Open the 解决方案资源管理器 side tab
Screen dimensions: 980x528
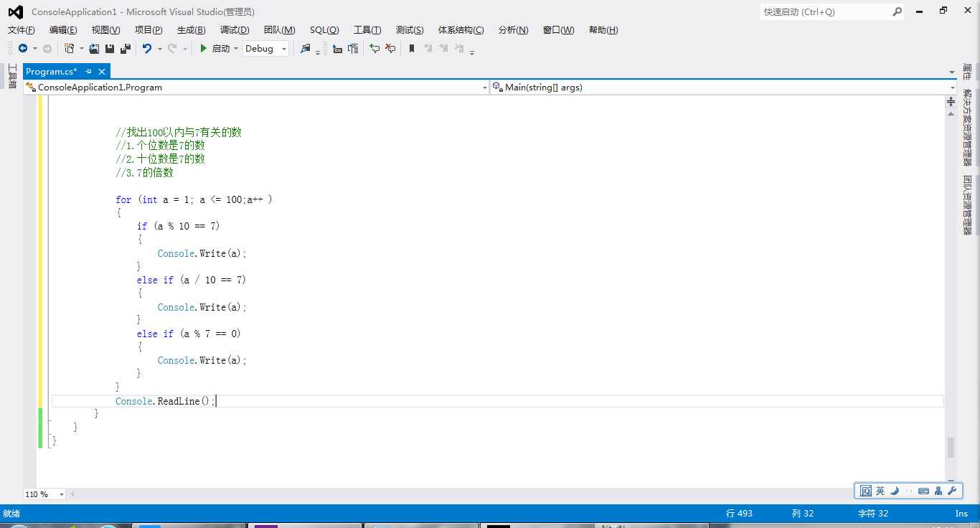[x=967, y=127]
